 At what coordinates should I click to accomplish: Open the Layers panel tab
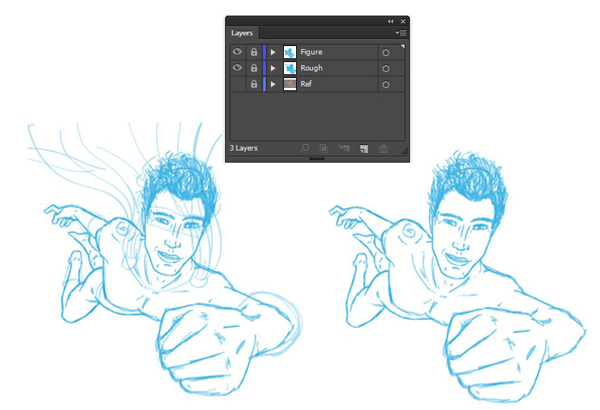(x=242, y=33)
